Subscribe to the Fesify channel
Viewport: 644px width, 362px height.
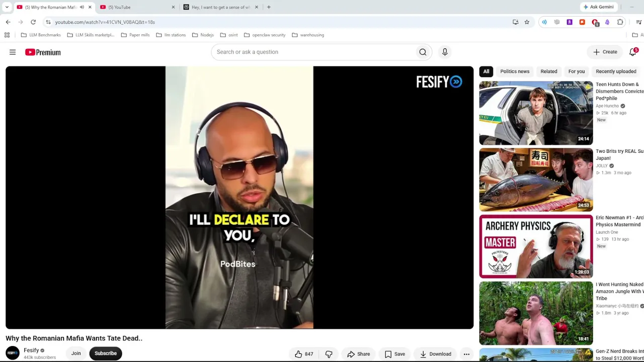(106, 353)
